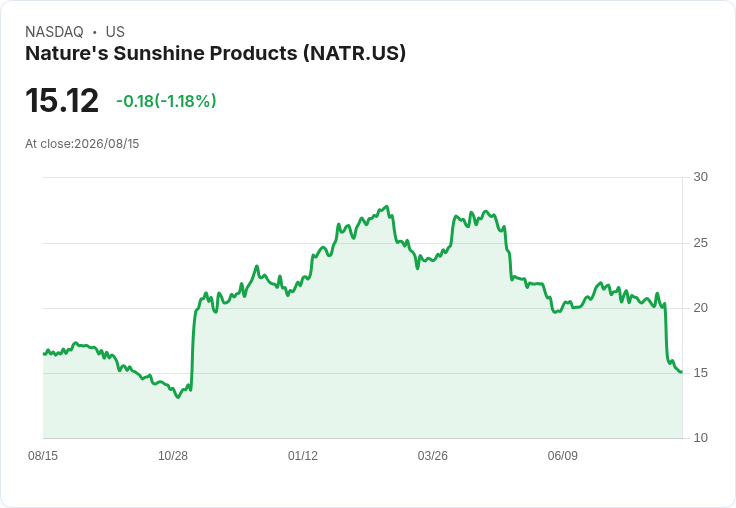Click the 01/12 x-axis date label
Screen dimensions: 736x508
[303, 455]
